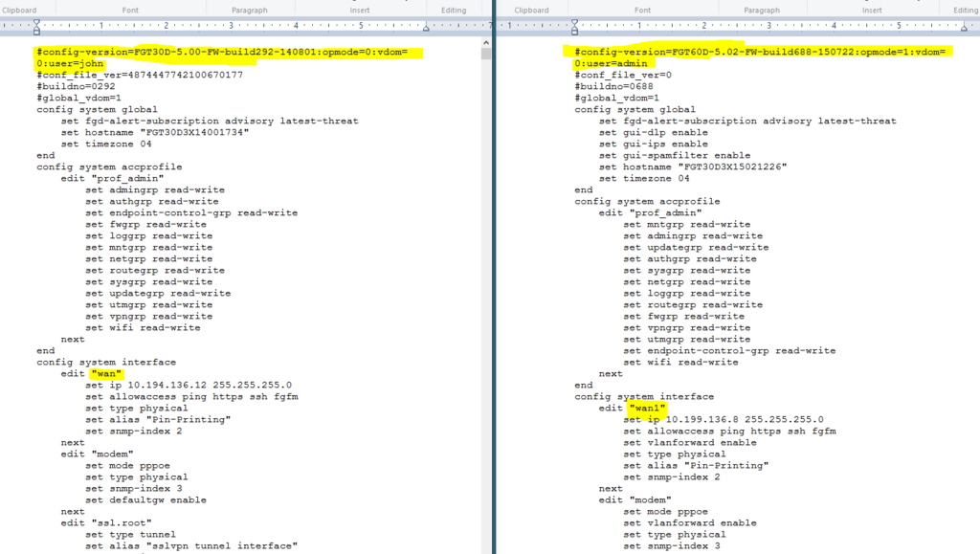Click "set snmp-index 2" in the right document
The width and height of the screenshot is (980, 554).
coord(672,477)
